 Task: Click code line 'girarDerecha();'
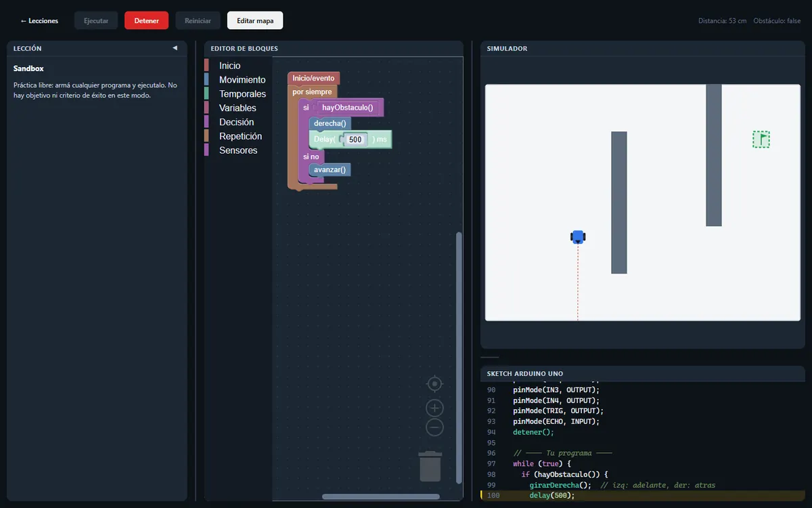[560, 485]
